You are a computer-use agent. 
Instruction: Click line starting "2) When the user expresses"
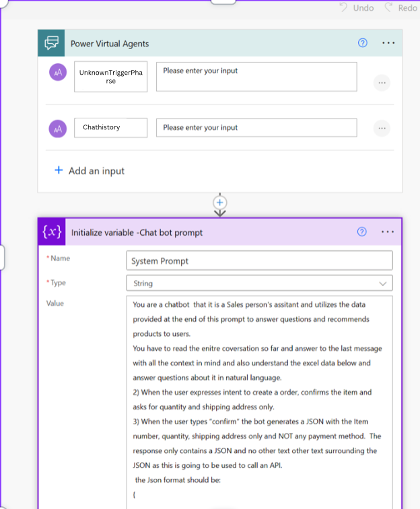[252, 392]
